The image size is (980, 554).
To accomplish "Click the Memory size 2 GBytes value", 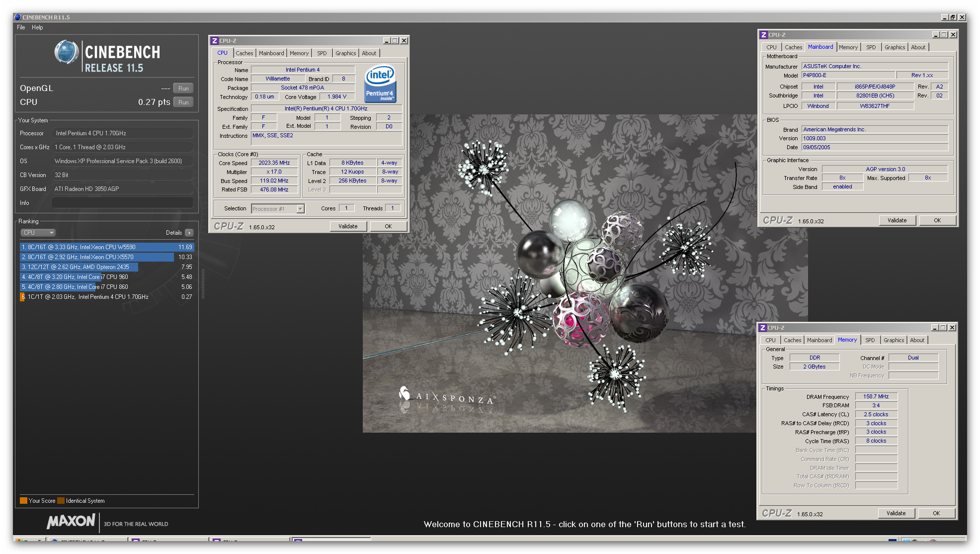I will pyautogui.click(x=815, y=367).
